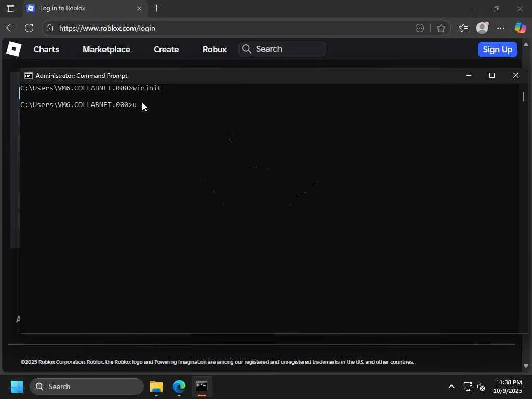Open the Robux page
Screen dimensions: 532x399
pyautogui.click(x=215, y=49)
